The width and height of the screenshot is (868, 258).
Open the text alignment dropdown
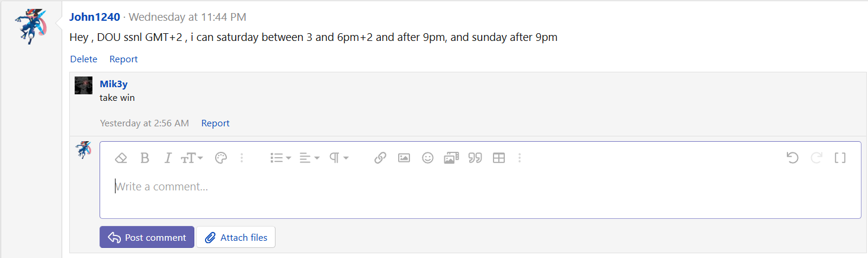(309, 158)
